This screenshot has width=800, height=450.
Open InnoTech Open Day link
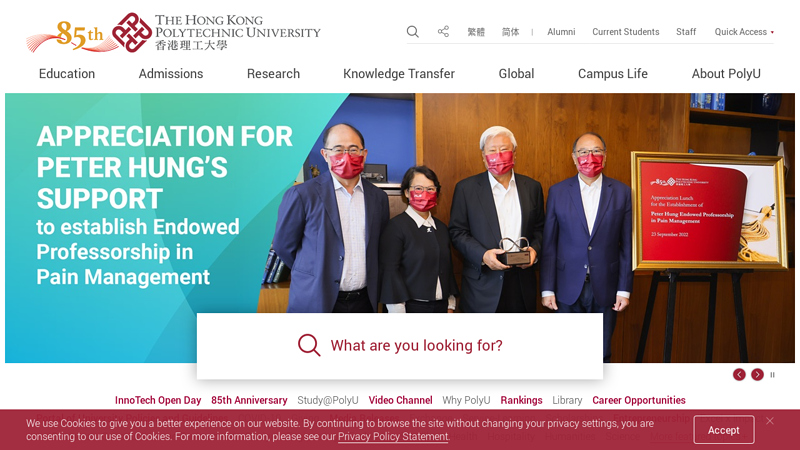158,401
